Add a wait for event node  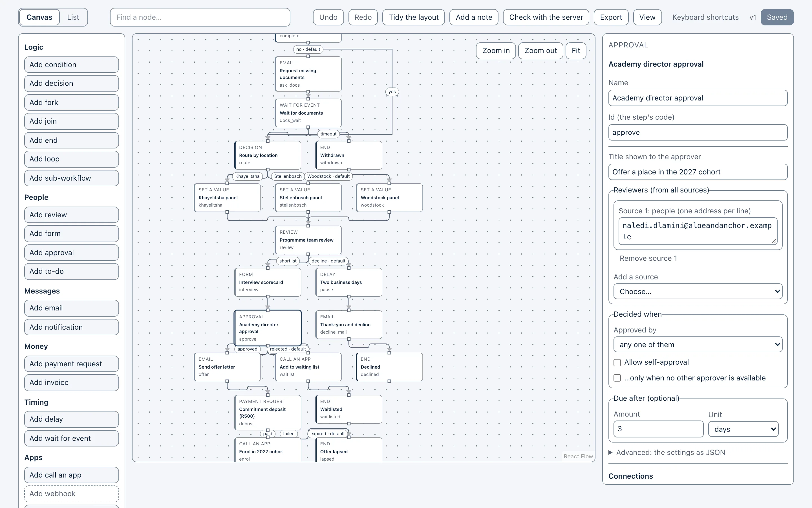[71, 439]
